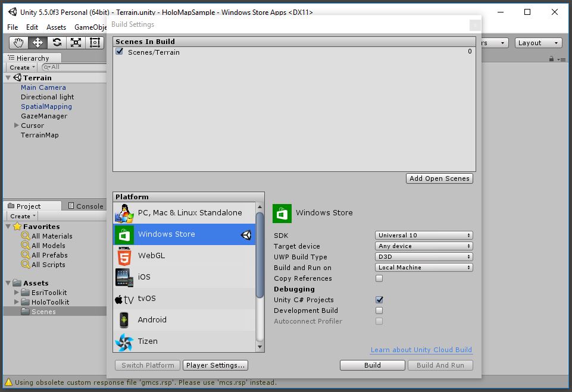Viewport: 572px width, 392px height.
Task: Open the Hierarchy Create dropdown
Action: pyautogui.click(x=22, y=67)
